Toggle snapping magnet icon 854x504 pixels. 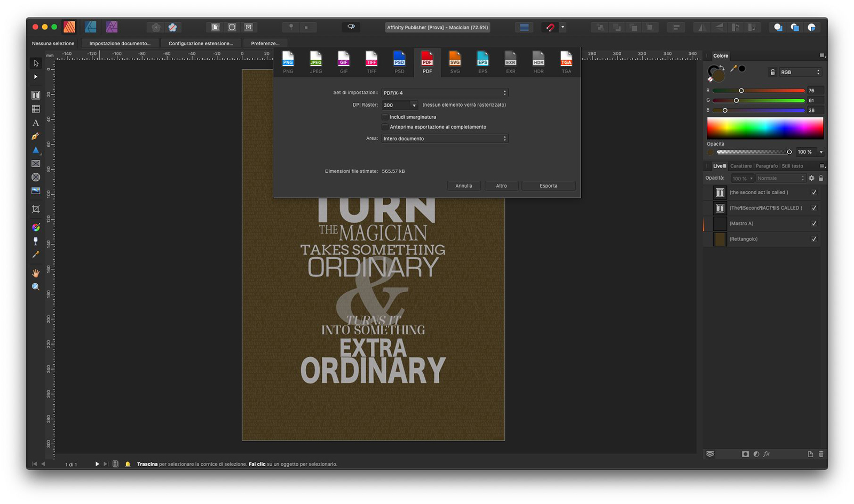click(550, 27)
